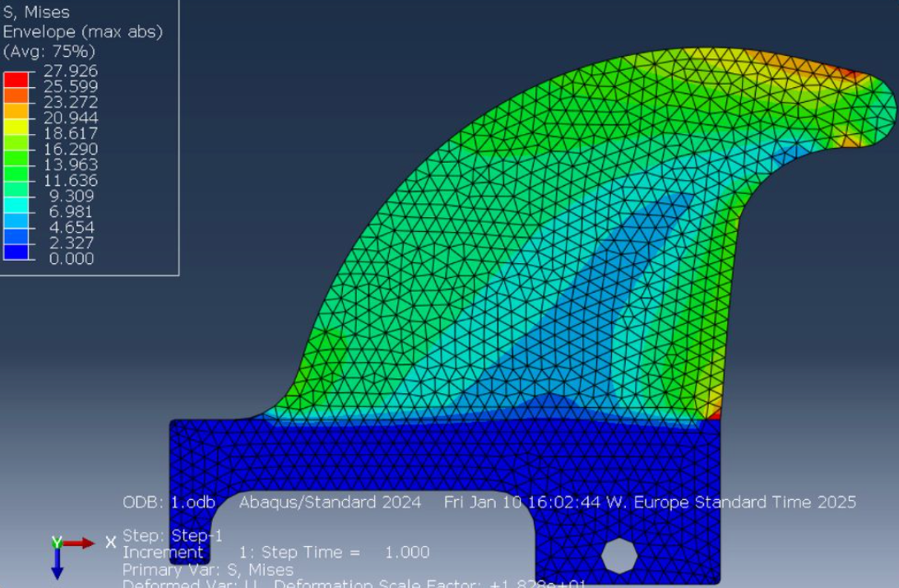The image size is (899, 588).
Task: Click the dark blue swatch at the legend bottom
Action: click(16, 252)
